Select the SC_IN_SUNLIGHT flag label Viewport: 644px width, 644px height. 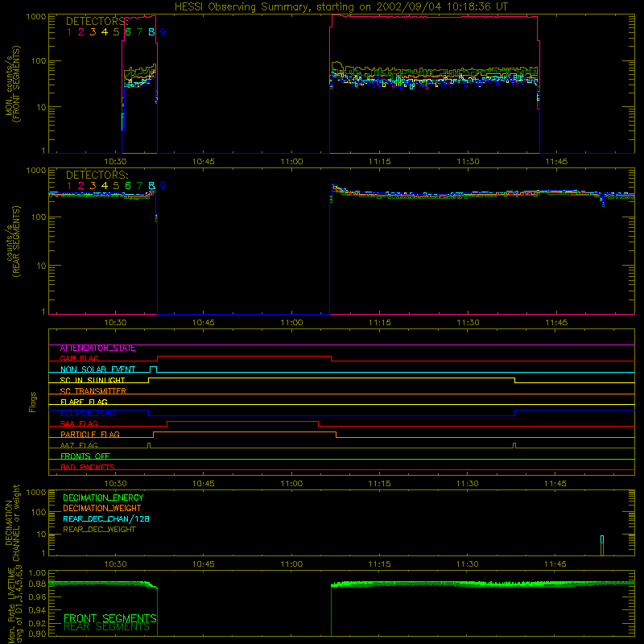pyautogui.click(x=93, y=380)
